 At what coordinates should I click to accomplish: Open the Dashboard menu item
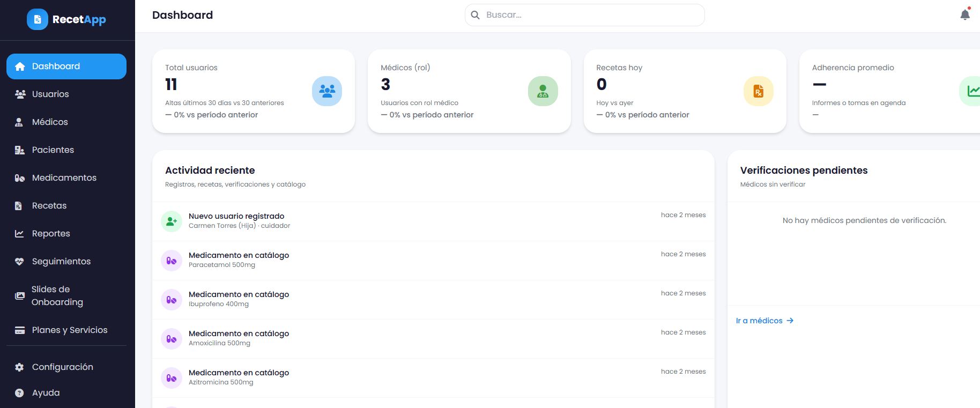click(66, 66)
